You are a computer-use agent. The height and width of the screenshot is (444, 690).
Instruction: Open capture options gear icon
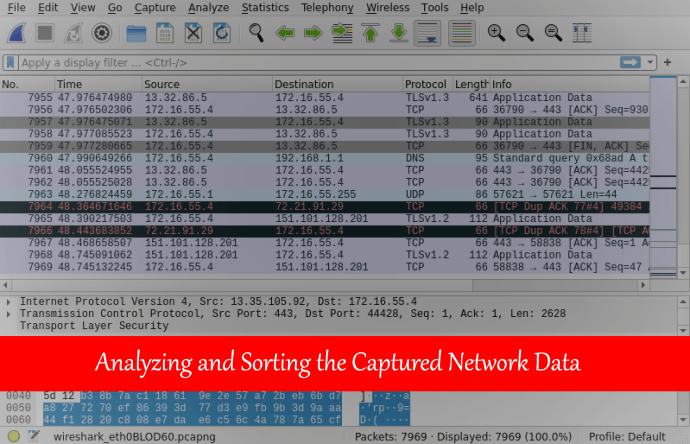point(101,33)
